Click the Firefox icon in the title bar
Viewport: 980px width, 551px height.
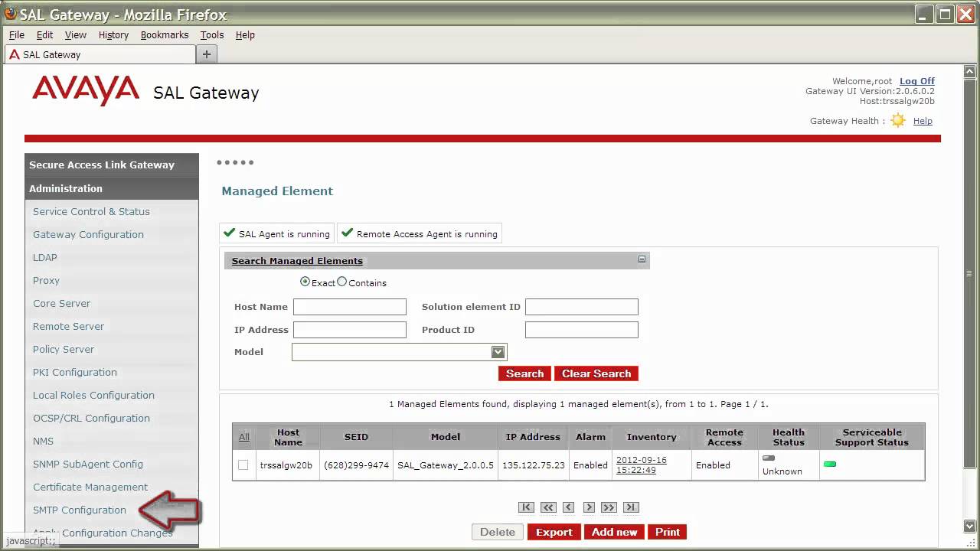pyautogui.click(x=10, y=14)
